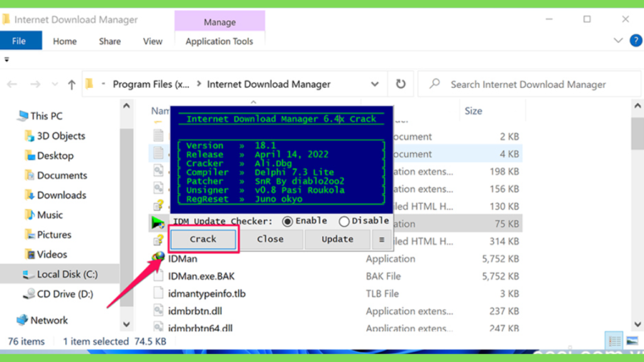The width and height of the screenshot is (644, 362).
Task: Switch to Details view in status bar
Action: coord(614,341)
